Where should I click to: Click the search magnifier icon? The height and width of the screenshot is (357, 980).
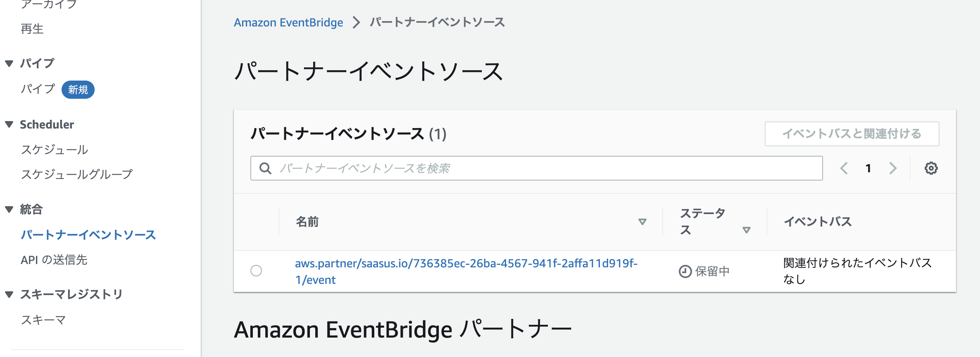coord(265,168)
